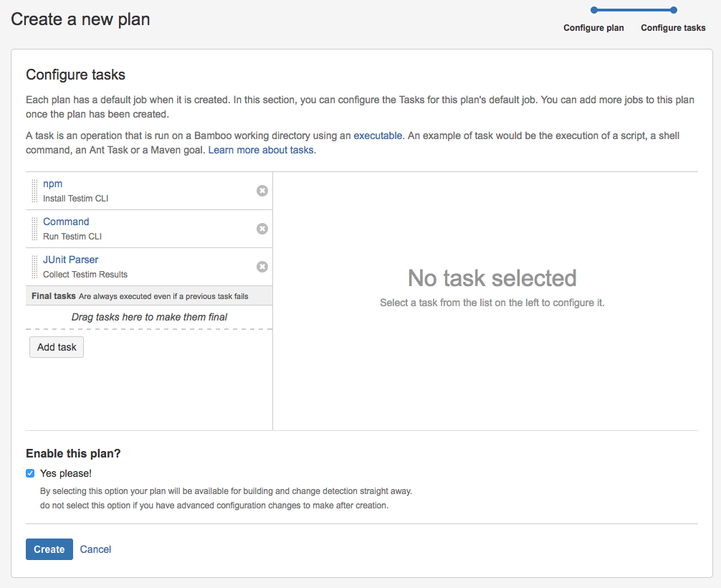721x588 pixels.
Task: Click the JUnit Parser task drag handle
Action: click(x=34, y=267)
